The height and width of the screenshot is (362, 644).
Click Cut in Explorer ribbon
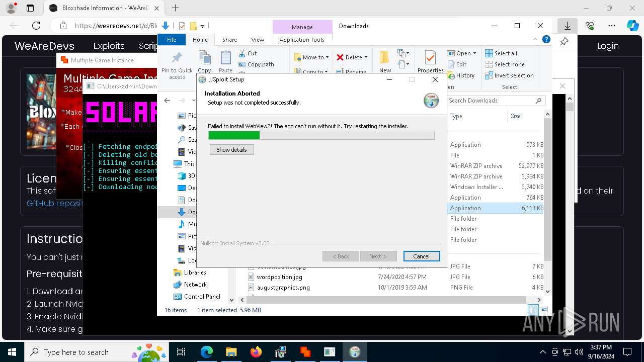pyautogui.click(x=248, y=53)
